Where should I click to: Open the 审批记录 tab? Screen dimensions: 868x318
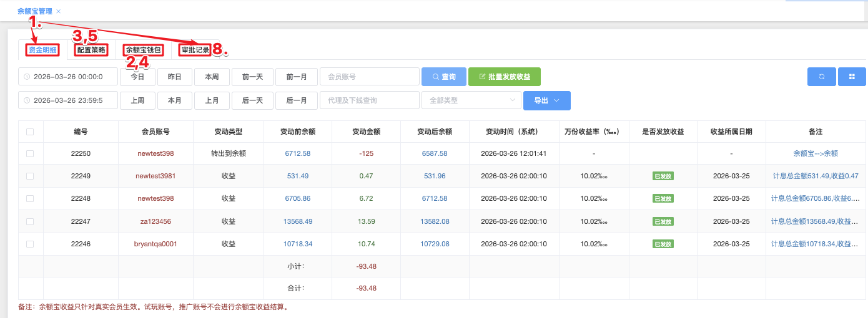coord(195,50)
